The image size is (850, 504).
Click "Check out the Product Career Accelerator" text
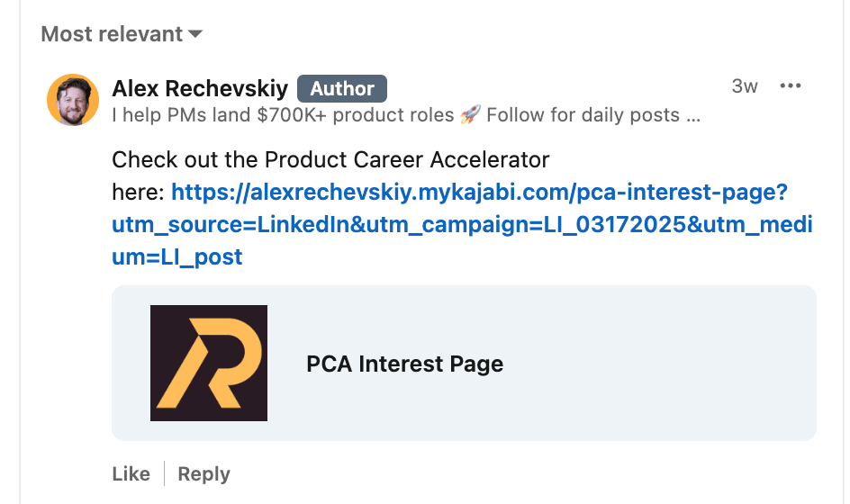pos(330,160)
